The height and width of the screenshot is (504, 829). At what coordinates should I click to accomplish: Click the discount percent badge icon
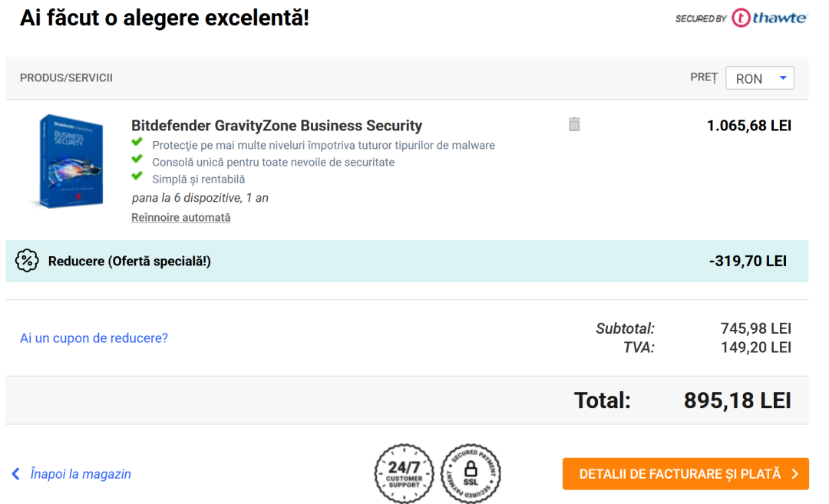[x=26, y=261]
